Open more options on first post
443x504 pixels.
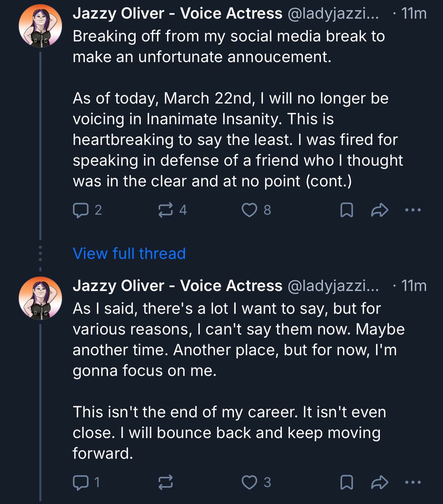click(x=414, y=210)
